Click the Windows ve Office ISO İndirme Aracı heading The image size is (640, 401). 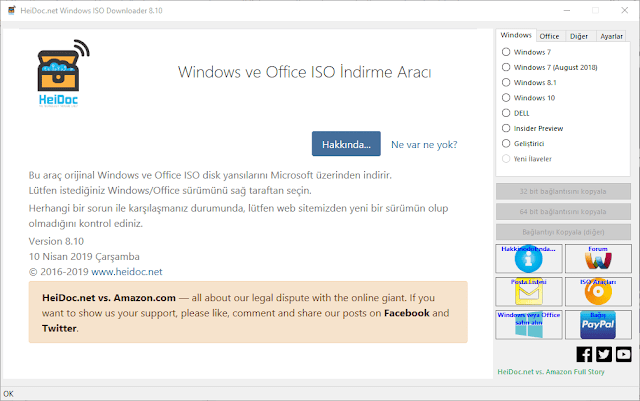(304, 72)
